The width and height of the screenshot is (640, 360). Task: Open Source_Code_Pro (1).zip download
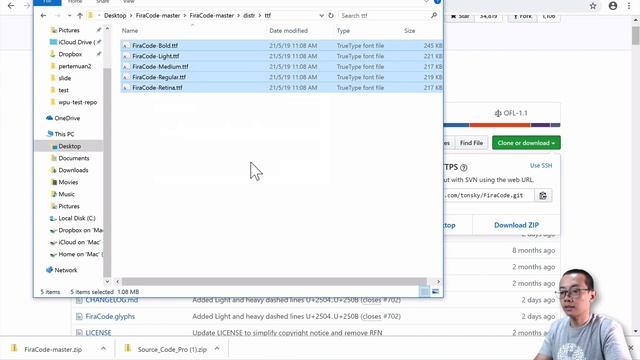pos(172,349)
